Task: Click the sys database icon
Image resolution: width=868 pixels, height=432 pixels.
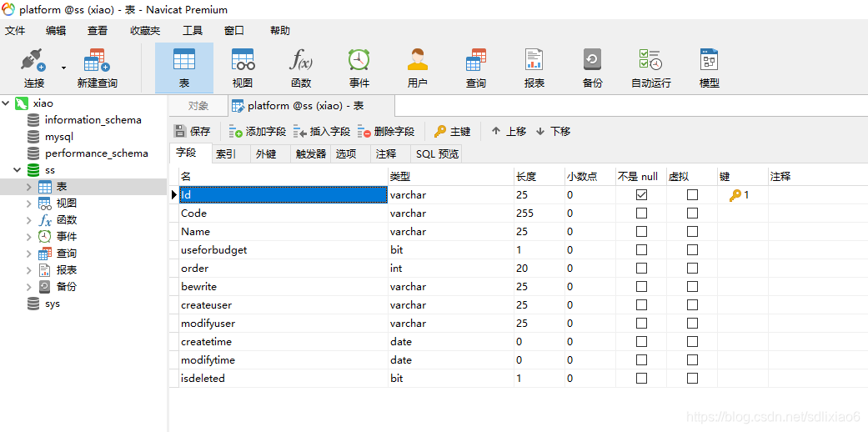Action: tap(33, 304)
